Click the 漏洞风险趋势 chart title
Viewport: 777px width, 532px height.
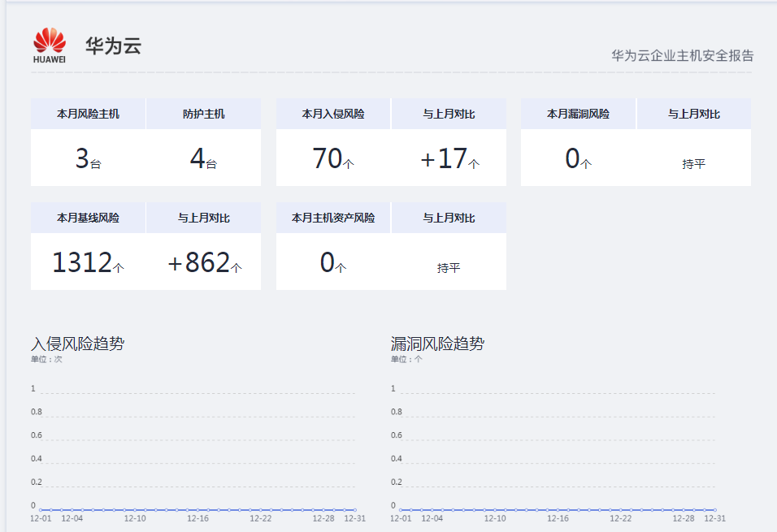point(437,344)
